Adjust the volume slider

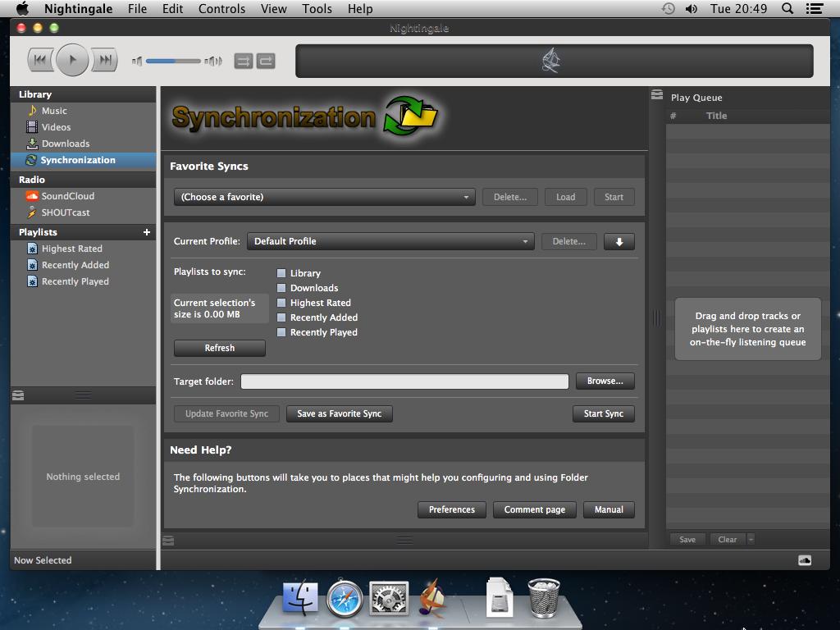pyautogui.click(x=173, y=61)
